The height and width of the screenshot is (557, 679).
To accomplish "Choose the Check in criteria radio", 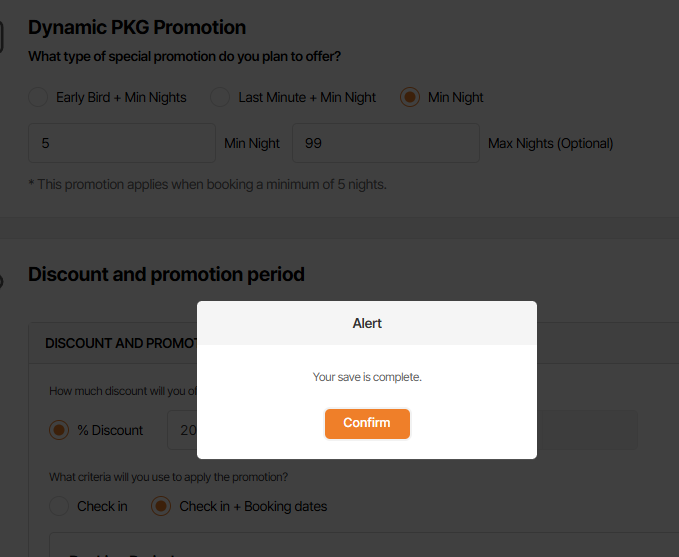I will tap(60, 506).
